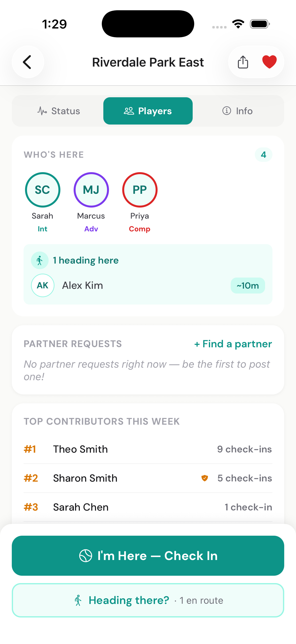Tap Marcus's MJ avatar

tap(91, 190)
